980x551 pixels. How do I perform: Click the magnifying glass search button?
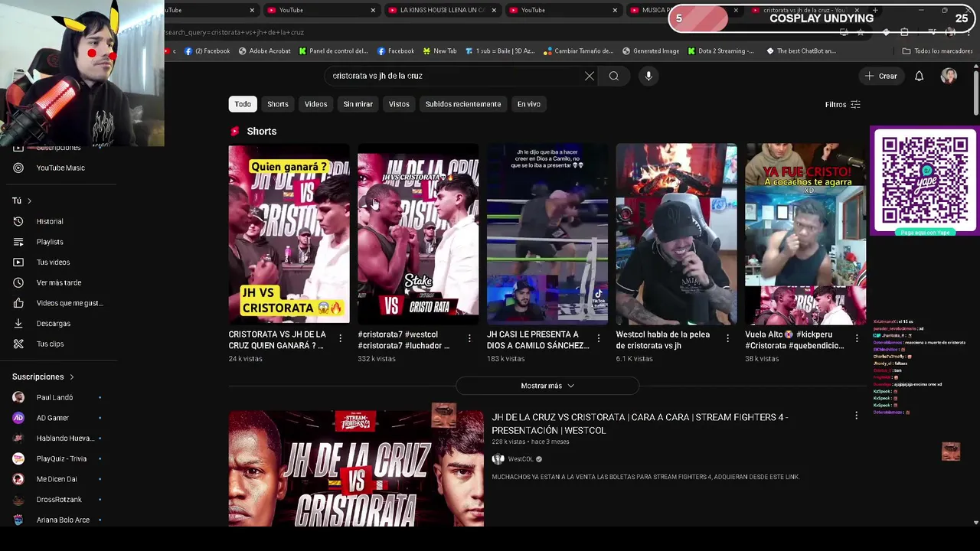click(614, 76)
